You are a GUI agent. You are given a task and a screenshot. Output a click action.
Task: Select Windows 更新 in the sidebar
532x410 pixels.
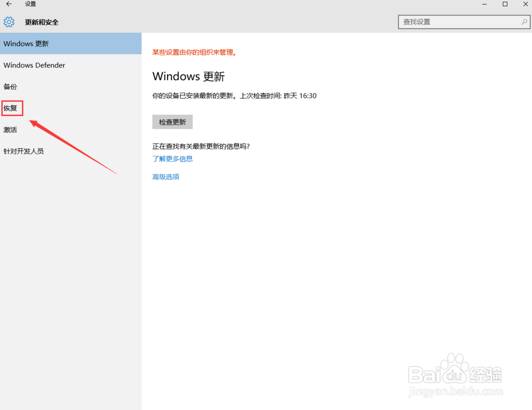[x=26, y=43]
